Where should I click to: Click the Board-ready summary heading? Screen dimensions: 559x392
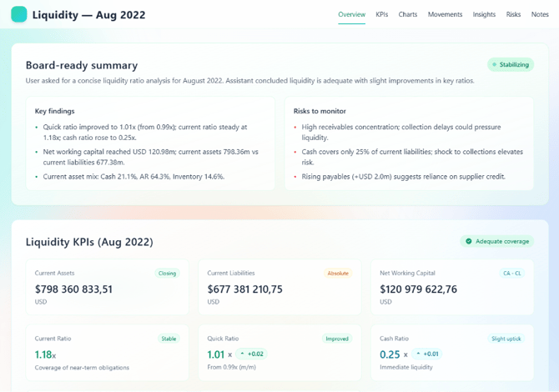[82, 65]
